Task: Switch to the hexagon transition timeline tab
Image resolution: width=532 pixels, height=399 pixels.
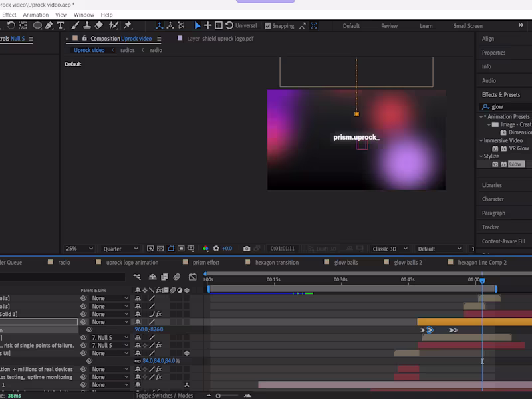Action: click(277, 262)
